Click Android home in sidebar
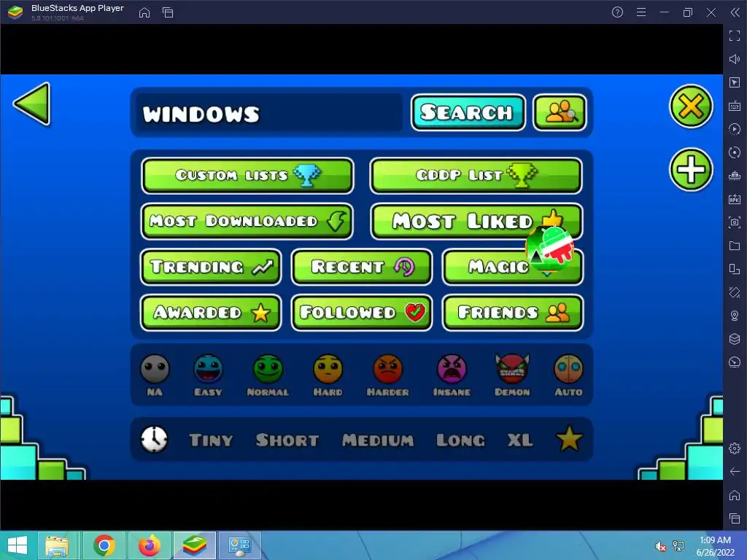 pos(735,495)
